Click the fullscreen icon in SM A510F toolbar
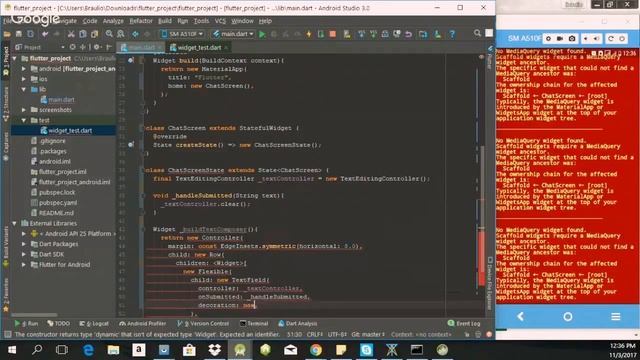This screenshot has width=640, height=360. pos(549,39)
